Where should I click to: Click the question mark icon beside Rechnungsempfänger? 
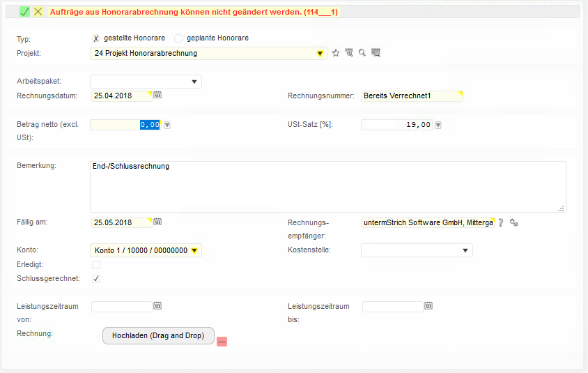(x=501, y=222)
